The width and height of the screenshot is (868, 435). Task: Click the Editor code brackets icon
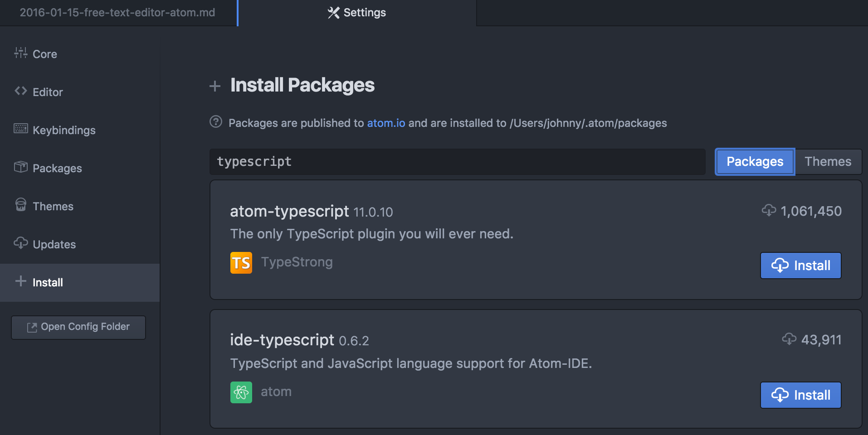click(20, 91)
